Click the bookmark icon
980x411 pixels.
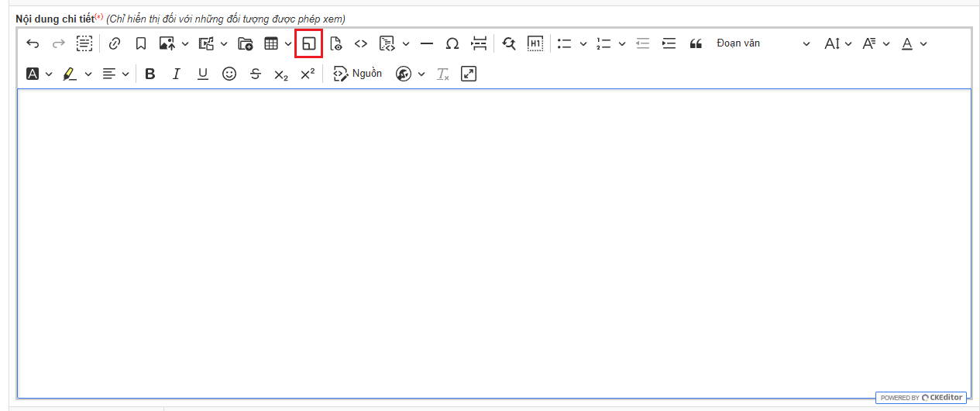tap(140, 43)
